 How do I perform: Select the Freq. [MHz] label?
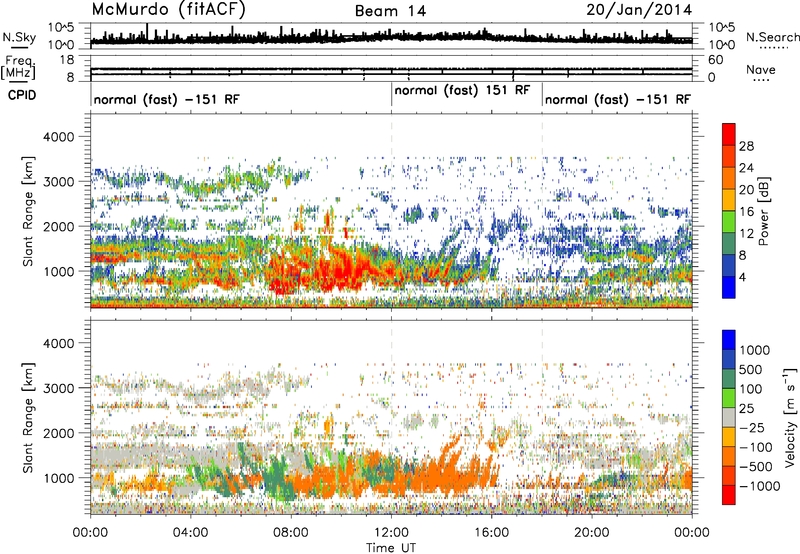coord(19,67)
